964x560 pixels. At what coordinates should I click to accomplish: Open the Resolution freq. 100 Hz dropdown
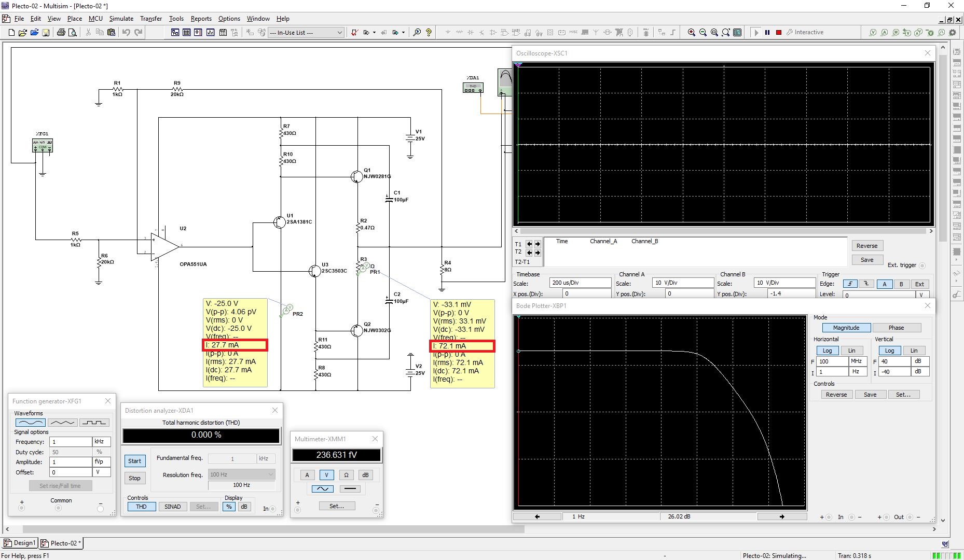coord(241,474)
